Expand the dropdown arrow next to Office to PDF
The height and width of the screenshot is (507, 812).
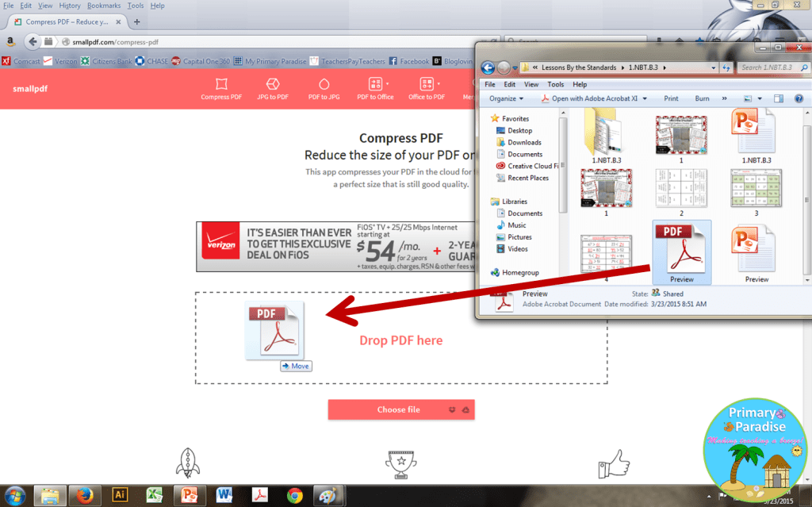tap(439, 83)
